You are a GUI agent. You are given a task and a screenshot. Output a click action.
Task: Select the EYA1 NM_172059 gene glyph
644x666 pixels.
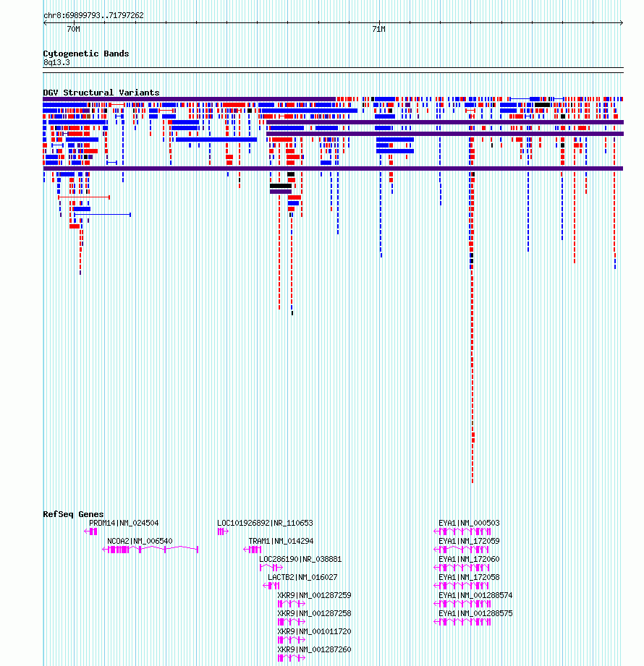pyautogui.click(x=461, y=550)
